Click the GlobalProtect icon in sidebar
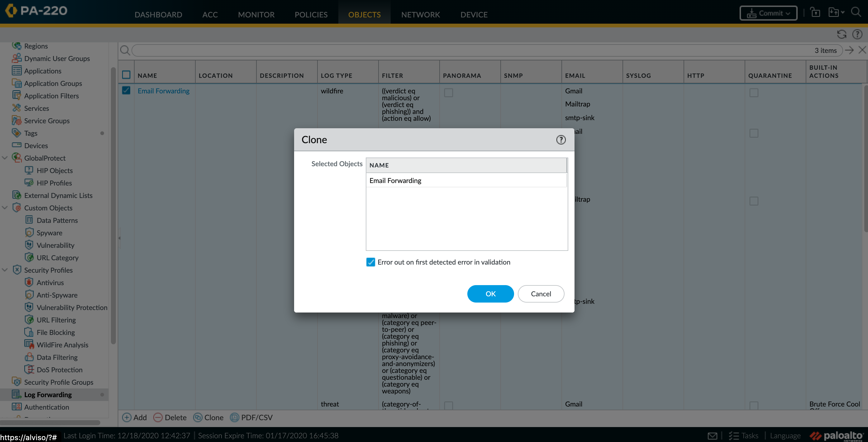 pos(17,158)
